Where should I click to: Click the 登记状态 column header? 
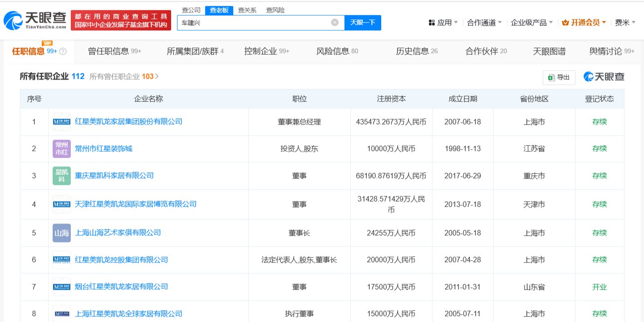pos(600,99)
